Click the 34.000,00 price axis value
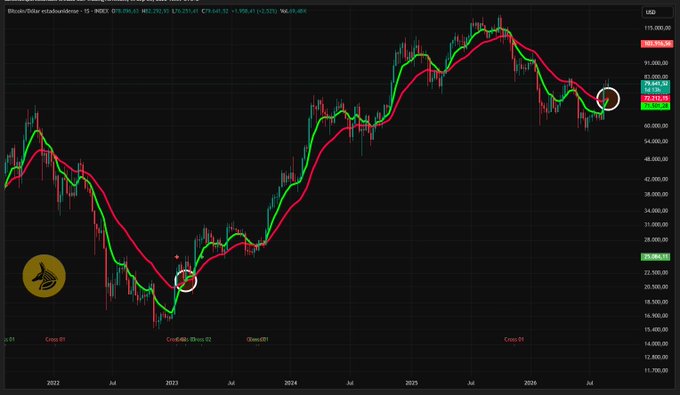The height and width of the screenshot is (395, 680). click(656, 211)
